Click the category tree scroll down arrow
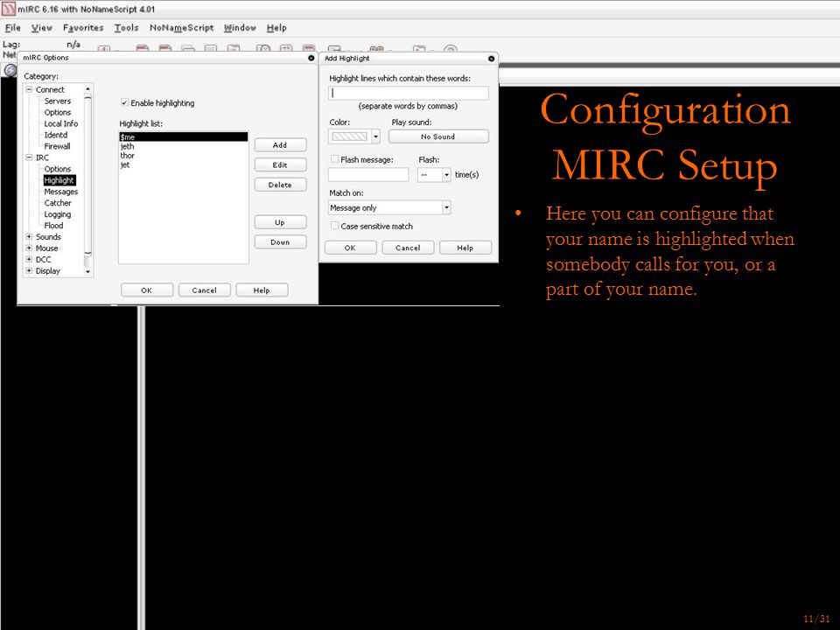This screenshot has height=630, width=840. 87,271
